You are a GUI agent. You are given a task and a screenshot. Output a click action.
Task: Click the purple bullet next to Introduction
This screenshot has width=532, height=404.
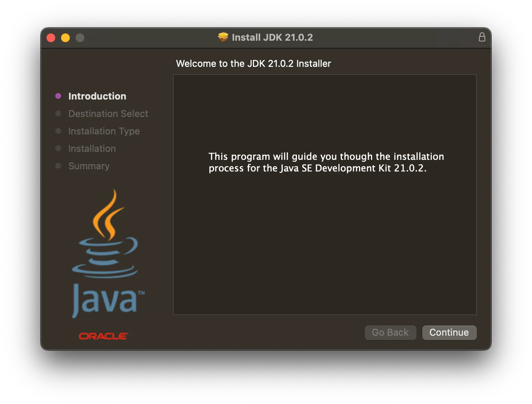(58, 96)
